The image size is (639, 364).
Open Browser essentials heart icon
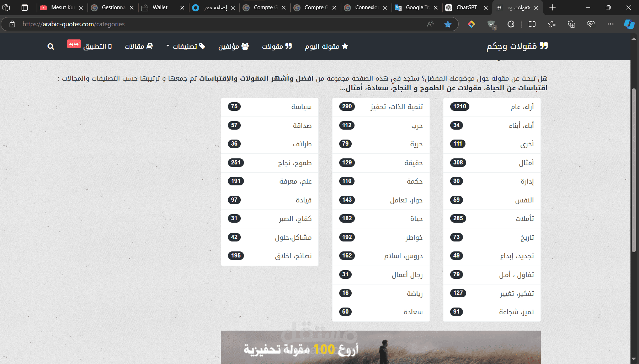pyautogui.click(x=591, y=24)
